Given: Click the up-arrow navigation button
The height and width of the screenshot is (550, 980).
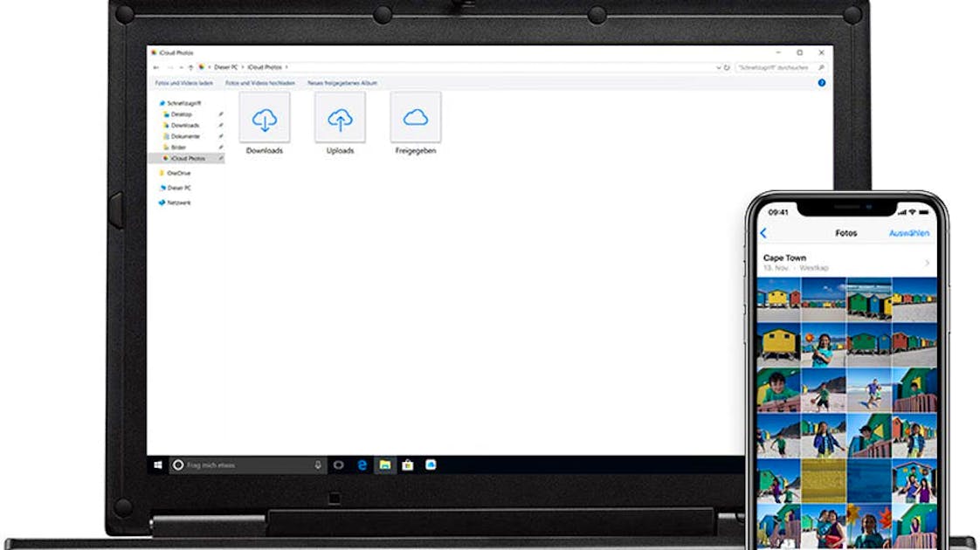Looking at the screenshot, I should point(190,67).
